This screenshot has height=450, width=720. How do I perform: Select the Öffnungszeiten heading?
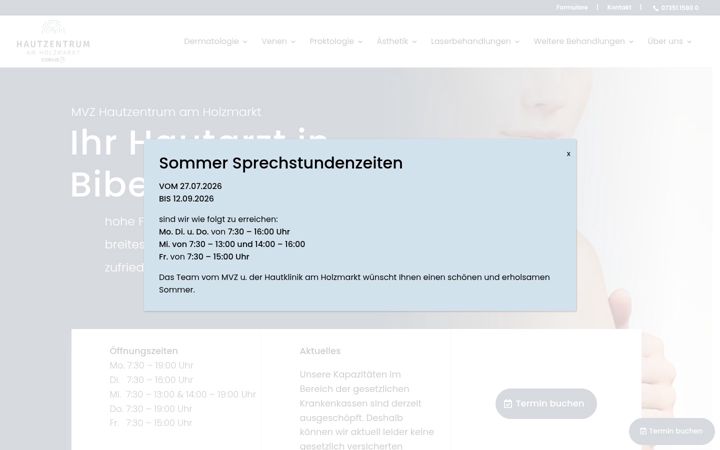[143, 351]
